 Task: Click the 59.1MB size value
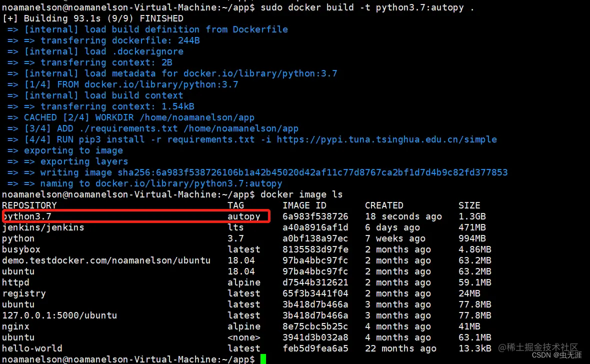[x=474, y=282]
